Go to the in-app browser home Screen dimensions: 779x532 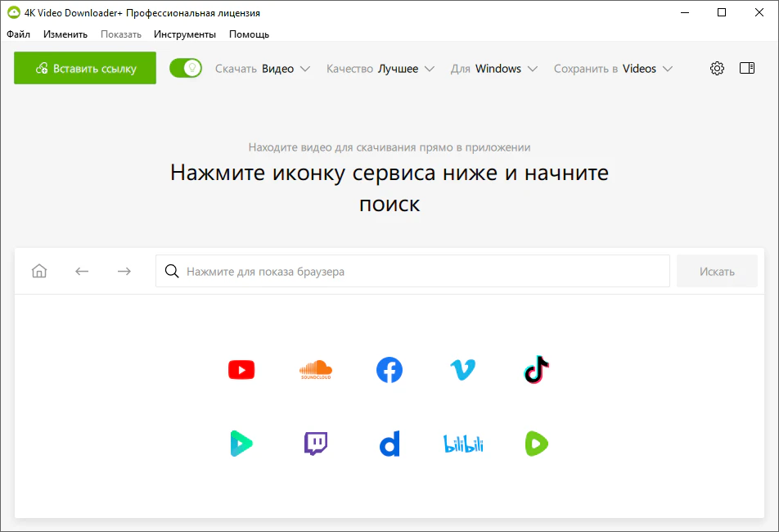(39, 272)
